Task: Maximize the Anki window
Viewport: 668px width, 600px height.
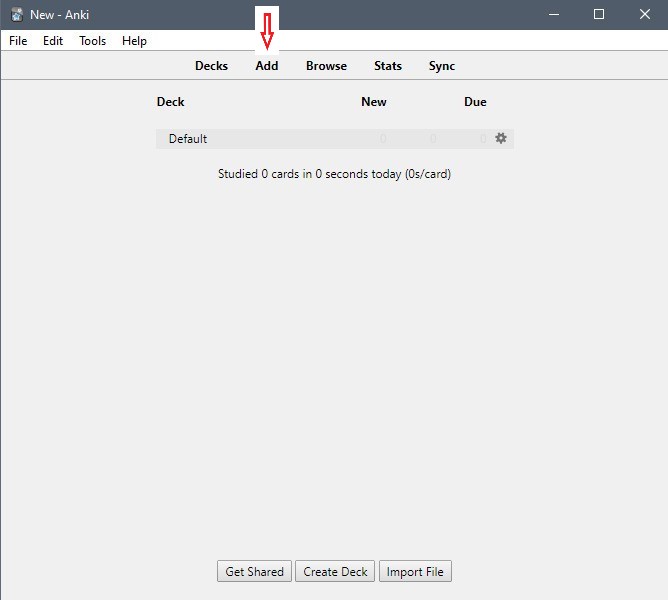Action: 599,14
